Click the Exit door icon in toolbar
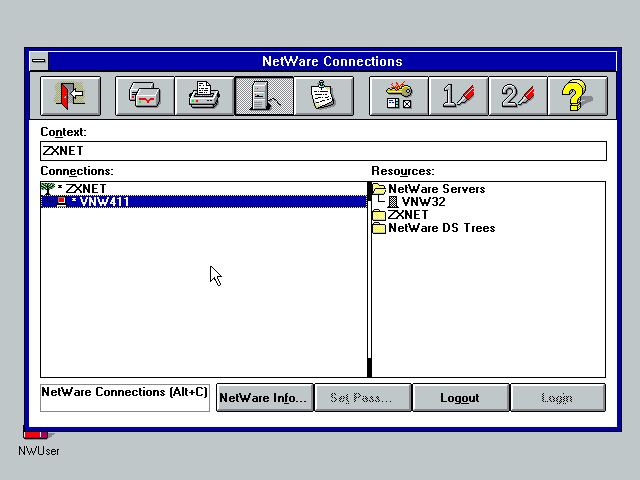This screenshot has width=640, height=480. 70,96
